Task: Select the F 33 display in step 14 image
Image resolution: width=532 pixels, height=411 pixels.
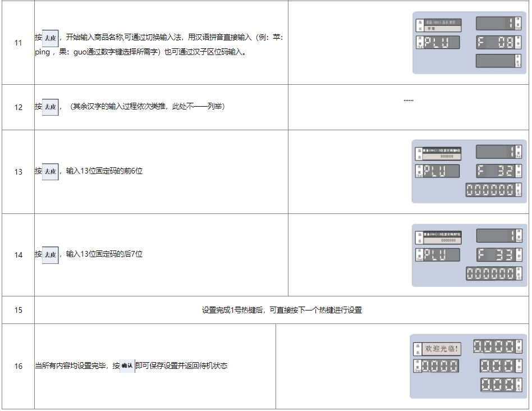Action: (496, 254)
